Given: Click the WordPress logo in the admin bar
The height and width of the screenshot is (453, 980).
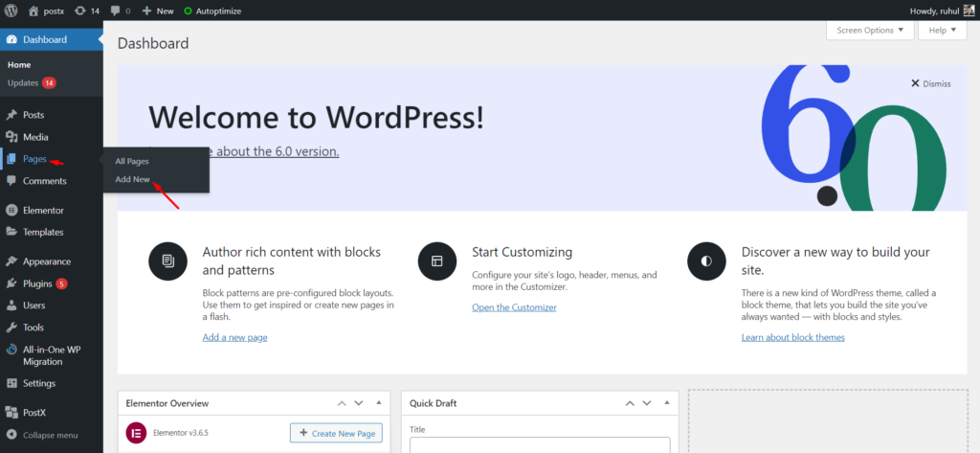Looking at the screenshot, I should click(11, 11).
